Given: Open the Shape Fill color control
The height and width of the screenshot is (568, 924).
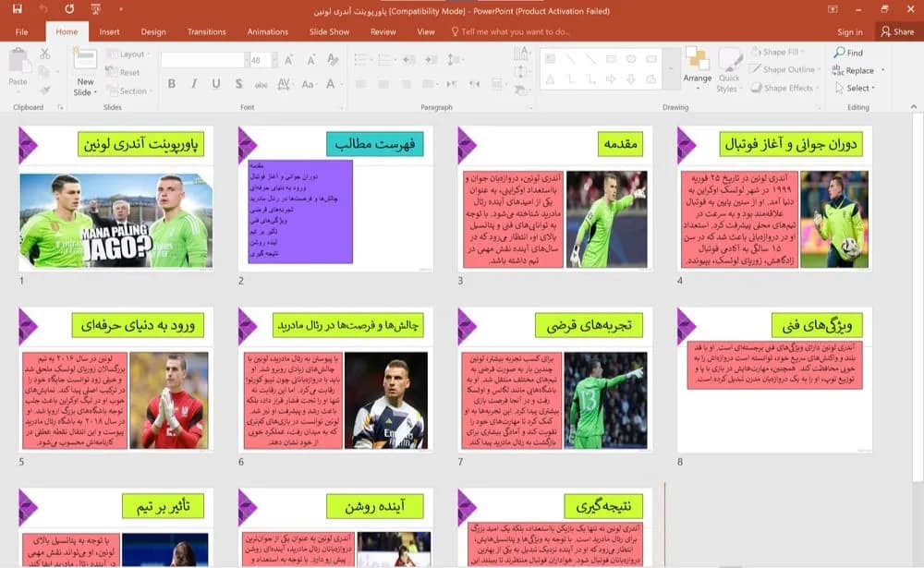Looking at the screenshot, I should click(777, 52).
